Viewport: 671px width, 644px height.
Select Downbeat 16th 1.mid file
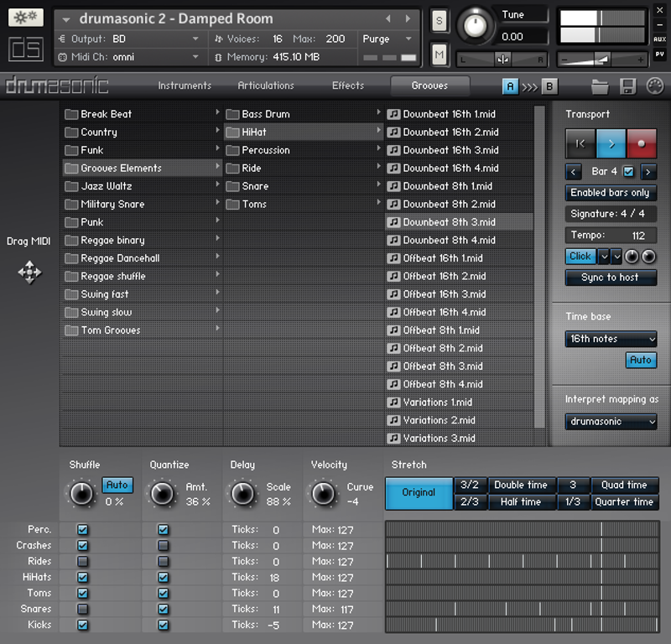pyautogui.click(x=459, y=114)
